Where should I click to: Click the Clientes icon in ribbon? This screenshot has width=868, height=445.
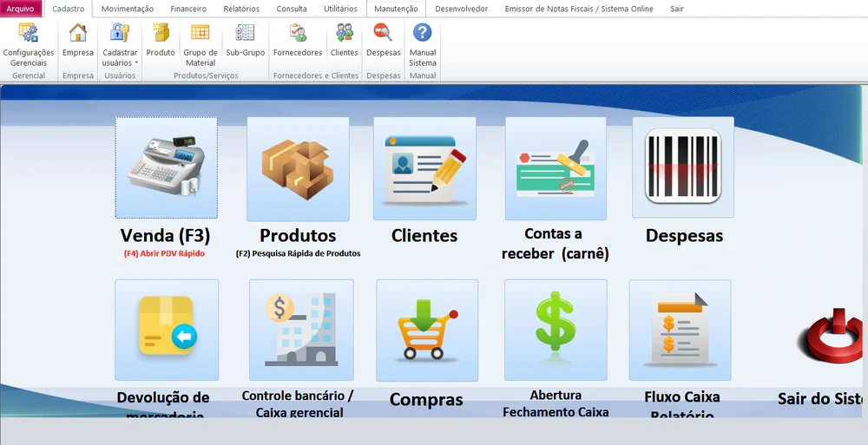[345, 33]
